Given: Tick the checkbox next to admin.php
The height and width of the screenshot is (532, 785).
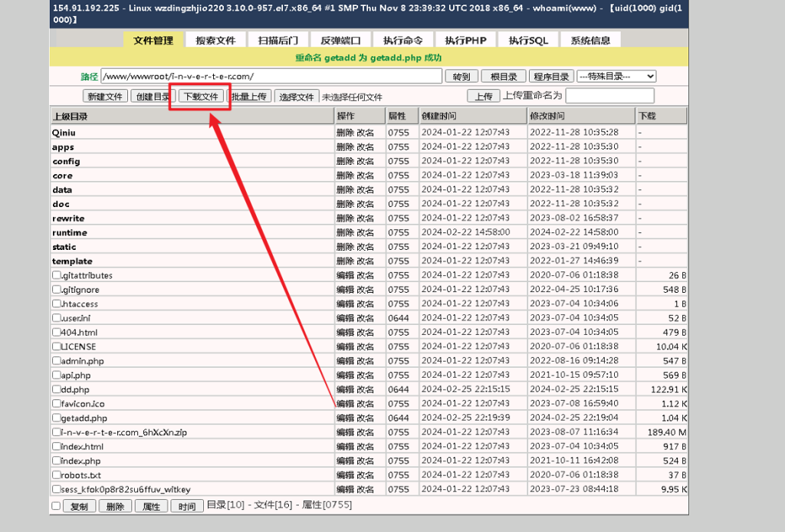Looking at the screenshot, I should [56, 361].
